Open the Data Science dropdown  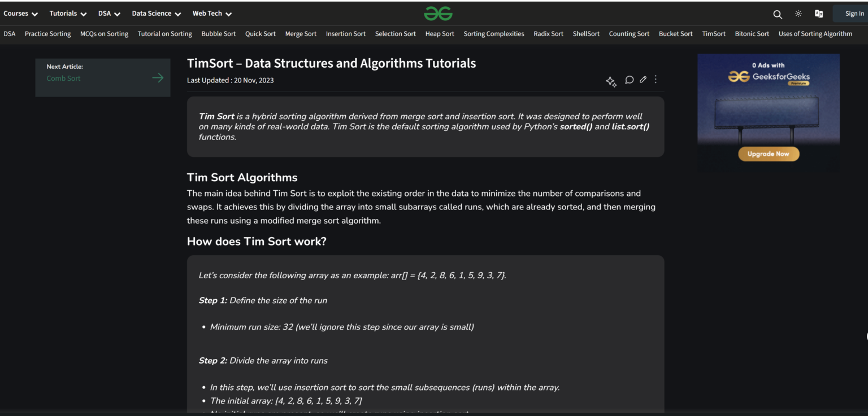[x=156, y=14]
